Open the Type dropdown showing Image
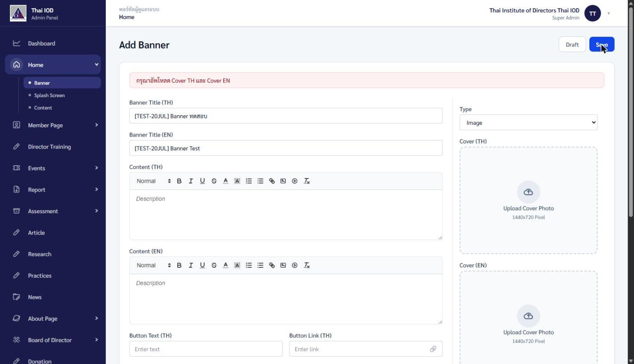634x364 pixels. tap(528, 123)
